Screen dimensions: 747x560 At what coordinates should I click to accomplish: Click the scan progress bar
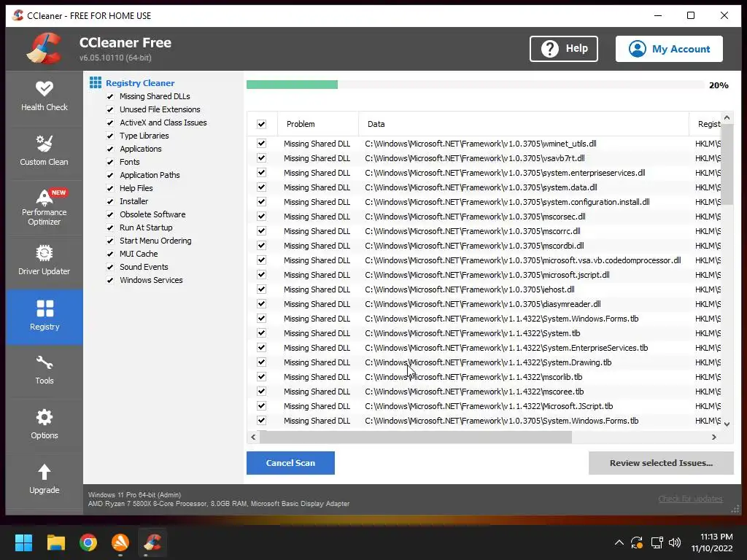click(475, 85)
